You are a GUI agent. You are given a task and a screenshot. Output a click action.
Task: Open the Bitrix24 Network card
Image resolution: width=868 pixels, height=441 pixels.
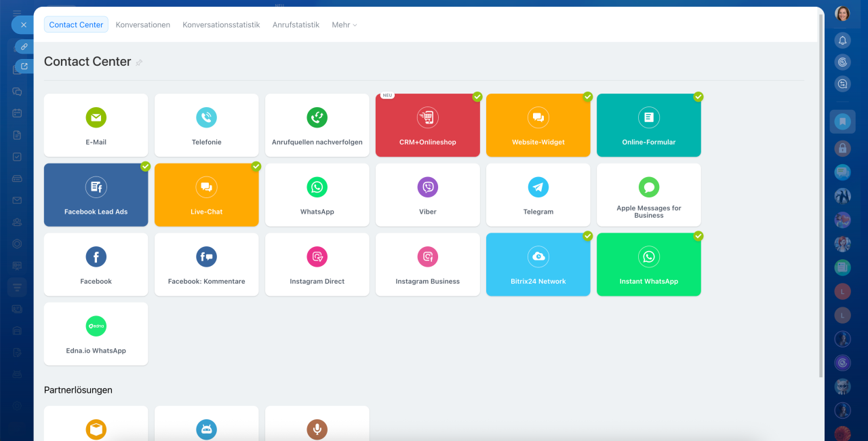point(538,265)
